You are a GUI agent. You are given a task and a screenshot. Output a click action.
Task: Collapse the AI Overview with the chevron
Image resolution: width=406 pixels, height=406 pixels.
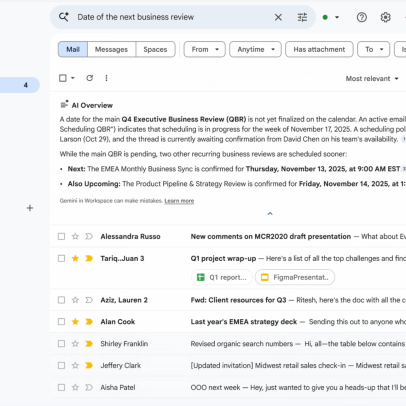tap(270, 213)
